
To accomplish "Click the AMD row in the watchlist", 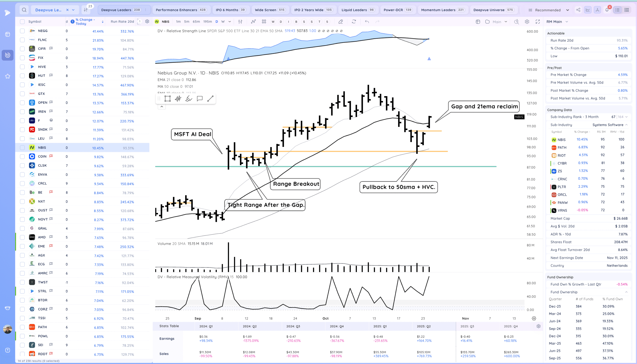I will click(x=42, y=237).
